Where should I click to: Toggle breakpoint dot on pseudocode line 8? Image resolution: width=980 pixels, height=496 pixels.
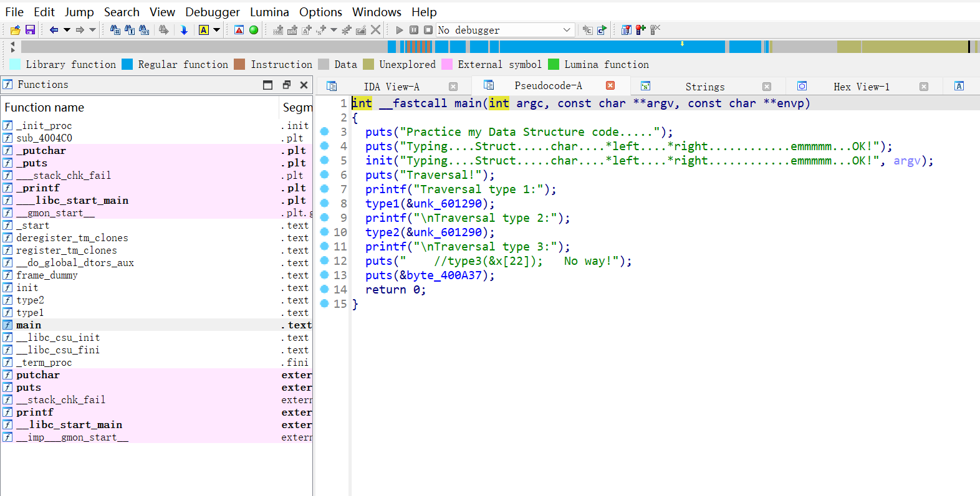324,203
